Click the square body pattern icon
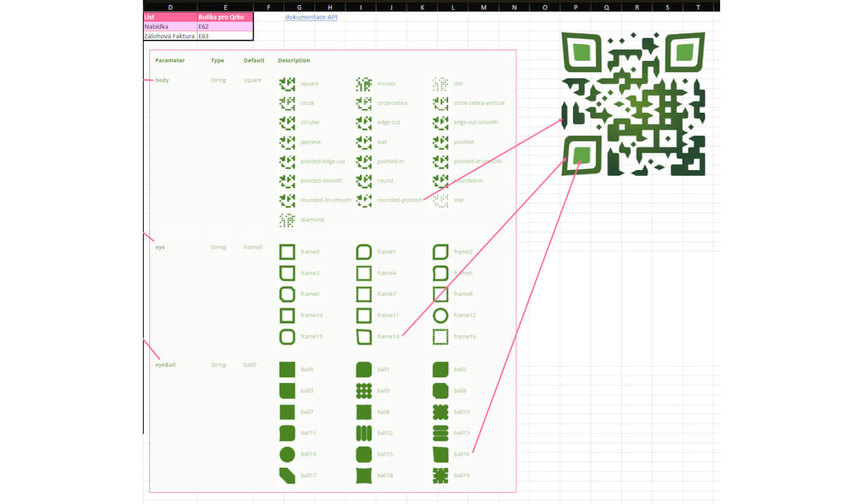The image size is (863, 504). coord(287,84)
